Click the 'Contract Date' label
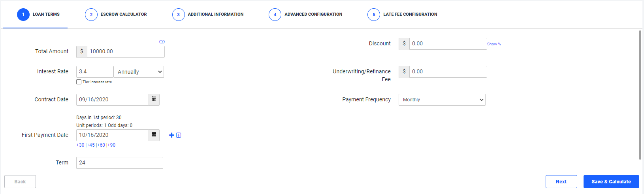Viewport: 644px width, 194px height. (x=51, y=99)
